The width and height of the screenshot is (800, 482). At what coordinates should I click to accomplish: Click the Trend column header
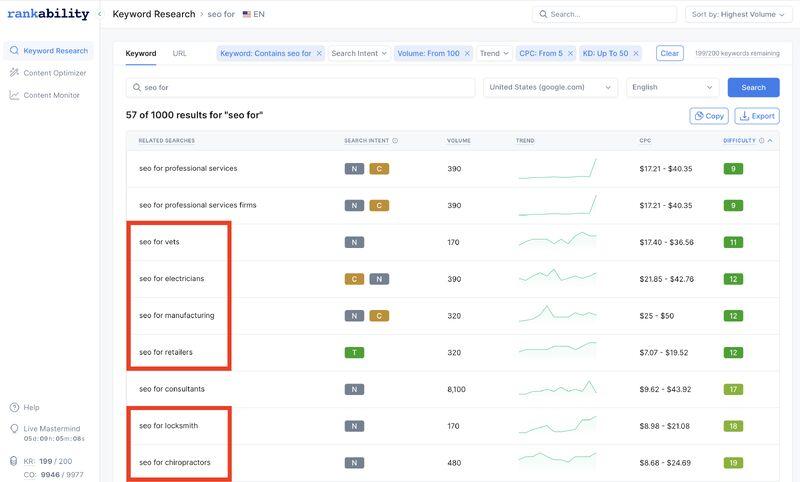click(525, 141)
